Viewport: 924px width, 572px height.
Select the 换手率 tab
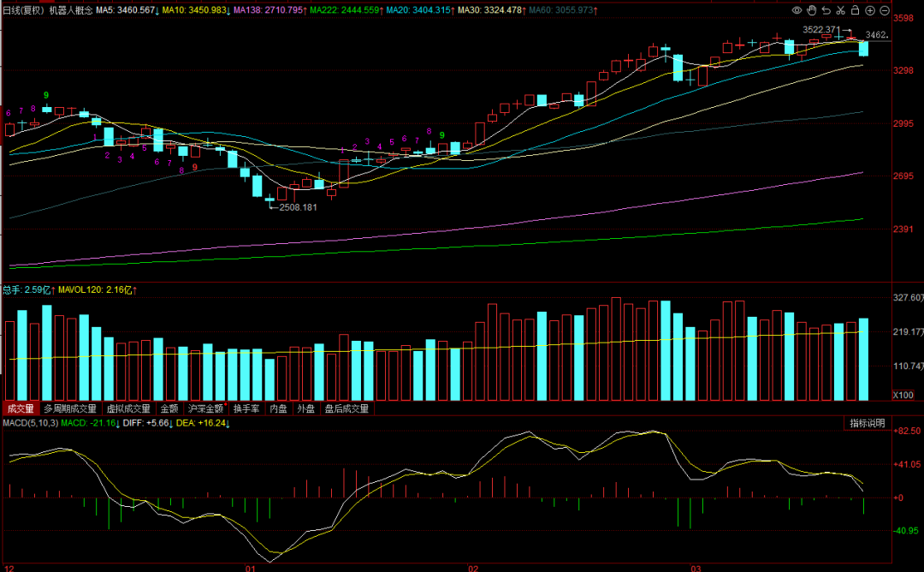(x=246, y=408)
